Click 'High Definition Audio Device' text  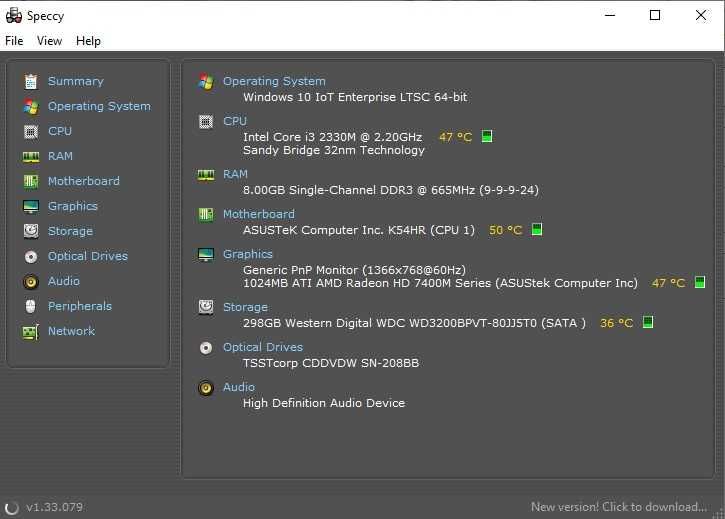point(324,403)
